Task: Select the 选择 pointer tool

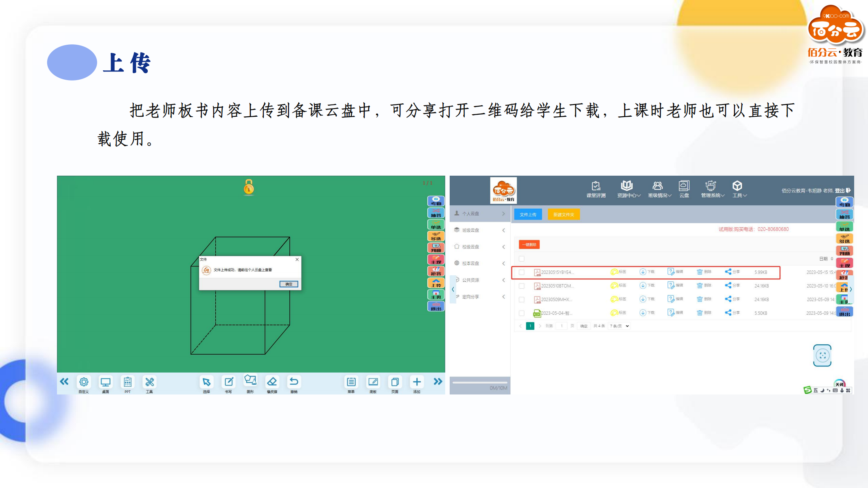Action: coord(206,384)
